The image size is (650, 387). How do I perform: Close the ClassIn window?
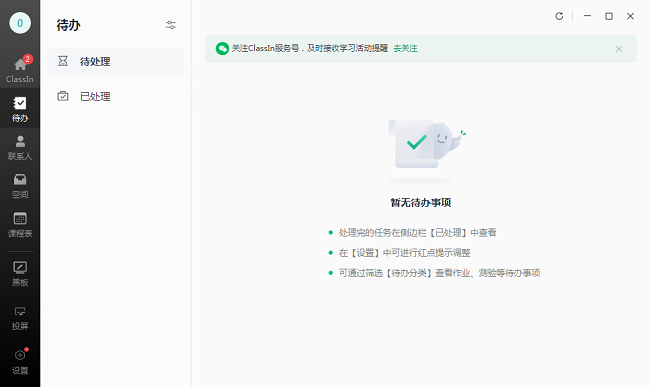pos(631,16)
